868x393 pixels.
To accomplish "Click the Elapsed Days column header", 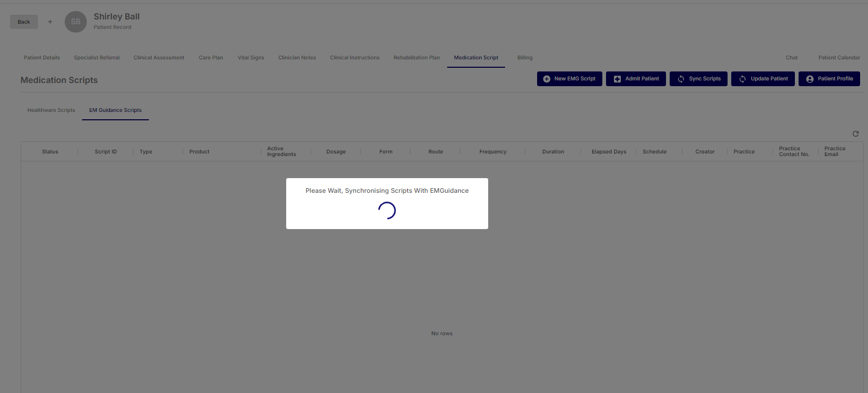I will pos(609,152).
